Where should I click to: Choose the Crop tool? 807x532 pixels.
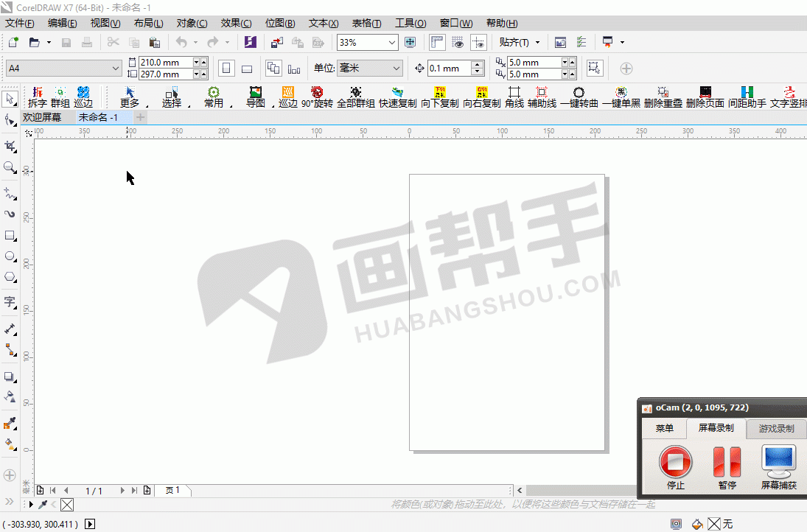pos(10,147)
